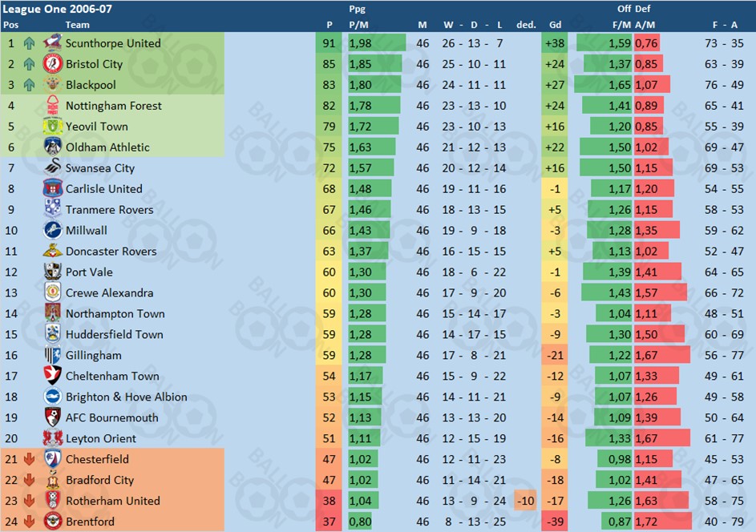Click the Crewe Alexandra club crest
This screenshot has width=756, height=532.
coord(53,292)
